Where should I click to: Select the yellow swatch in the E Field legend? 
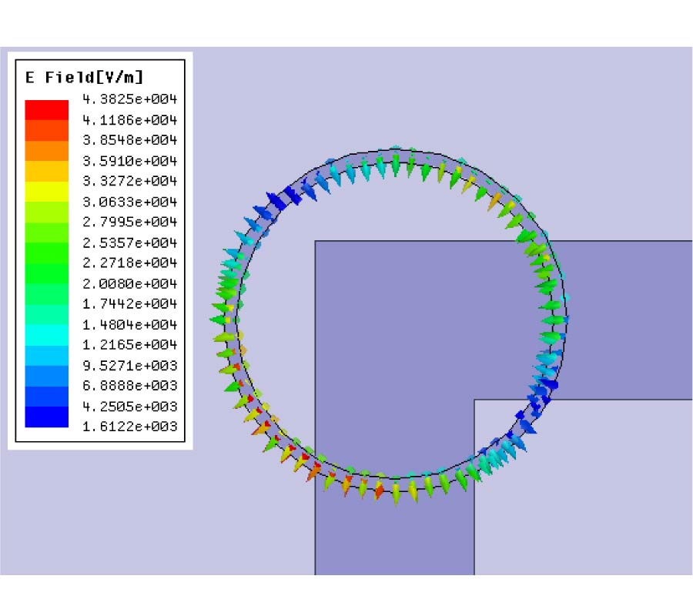46,191
